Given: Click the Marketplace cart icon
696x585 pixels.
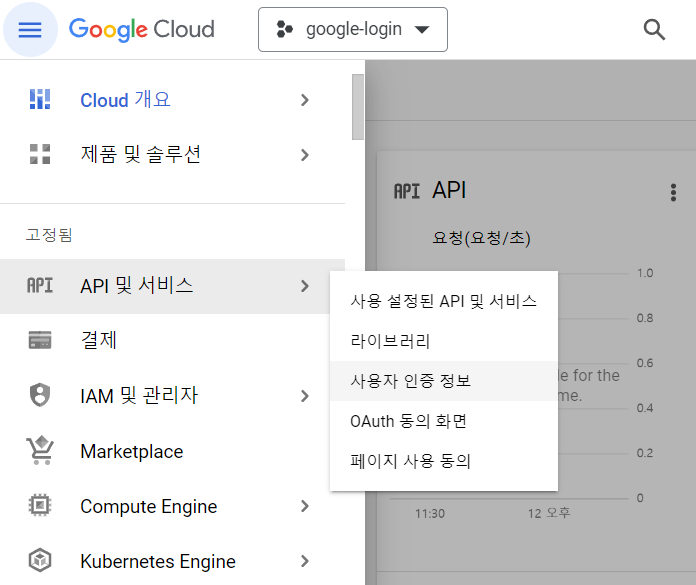Looking at the screenshot, I should tap(40, 451).
